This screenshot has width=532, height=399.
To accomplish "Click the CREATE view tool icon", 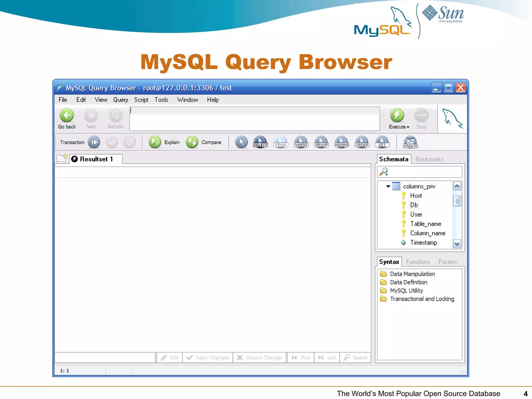I will pyautogui.click(x=410, y=142).
